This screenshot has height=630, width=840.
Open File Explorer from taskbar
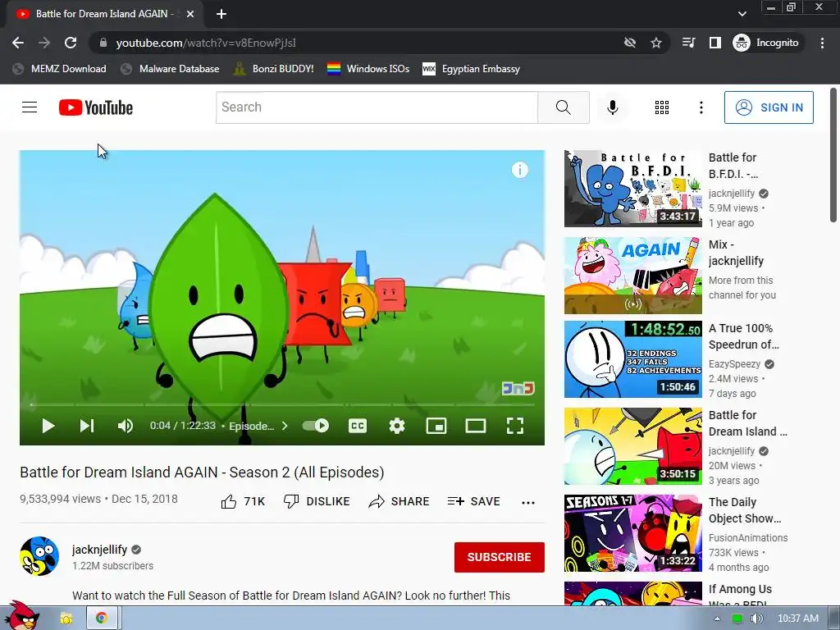(66, 619)
